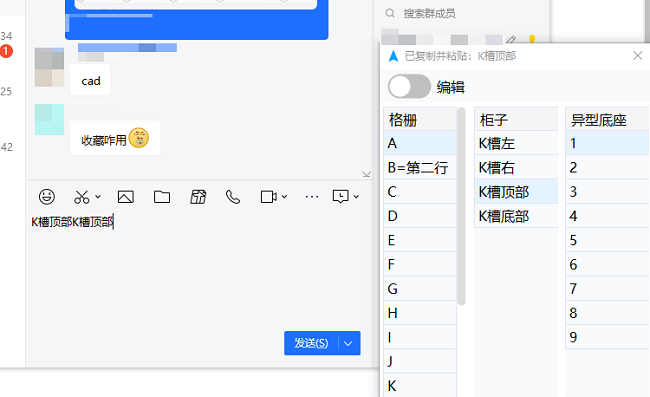Select item K in 格栅 list
650x397 pixels.
(x=420, y=385)
